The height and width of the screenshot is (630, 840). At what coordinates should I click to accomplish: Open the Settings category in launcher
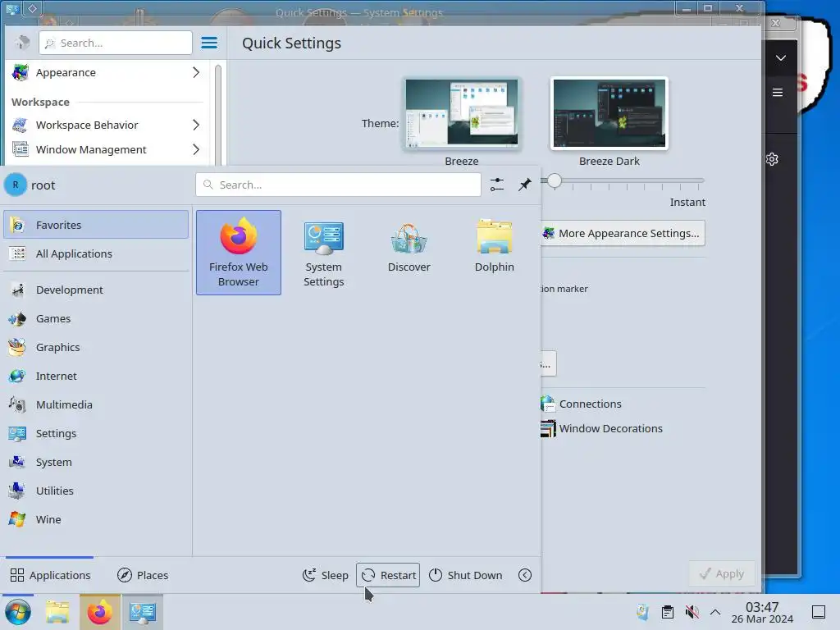tap(96, 433)
